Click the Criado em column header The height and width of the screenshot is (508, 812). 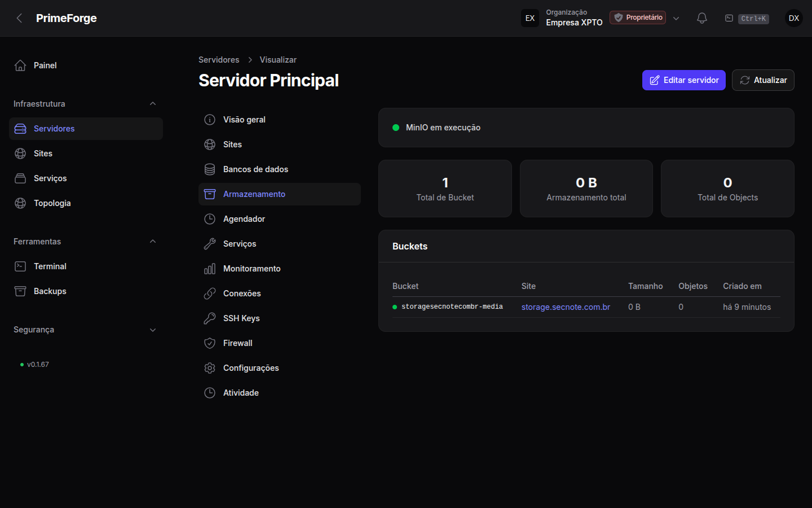742,286
